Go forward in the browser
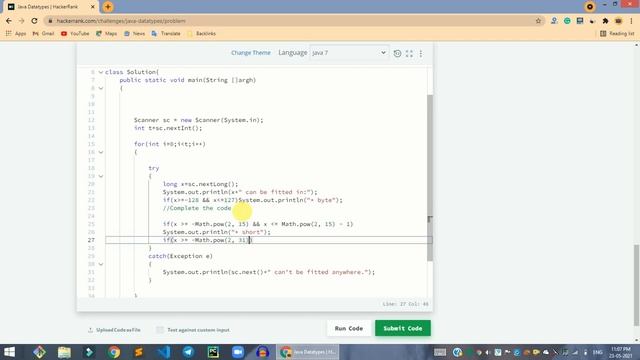Image resolution: width=640 pixels, height=360 pixels. tap(21, 20)
